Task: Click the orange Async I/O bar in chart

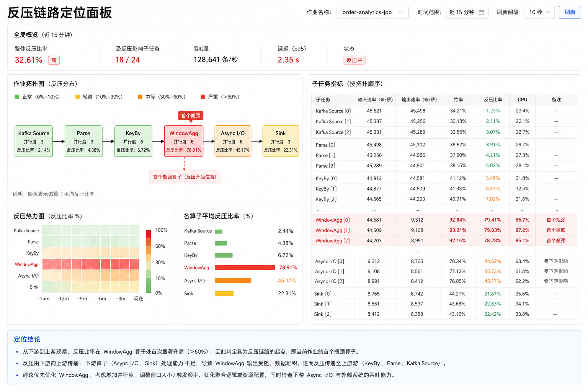Action: click(x=233, y=281)
